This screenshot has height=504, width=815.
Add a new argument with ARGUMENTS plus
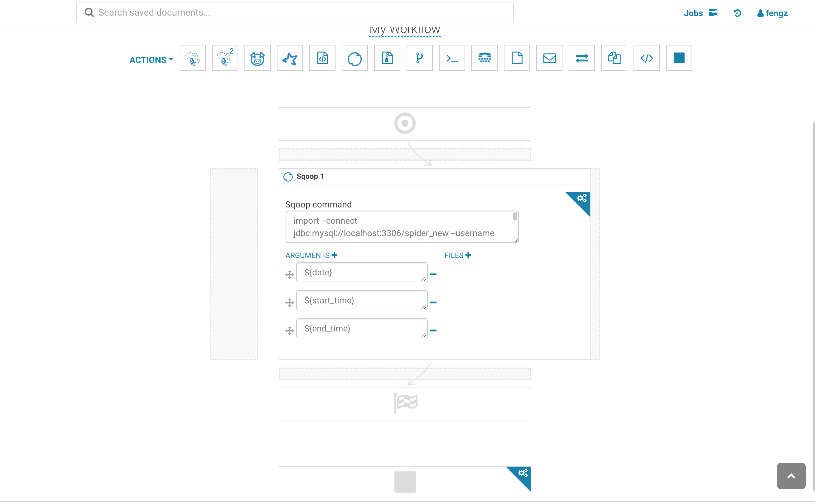[x=334, y=255]
